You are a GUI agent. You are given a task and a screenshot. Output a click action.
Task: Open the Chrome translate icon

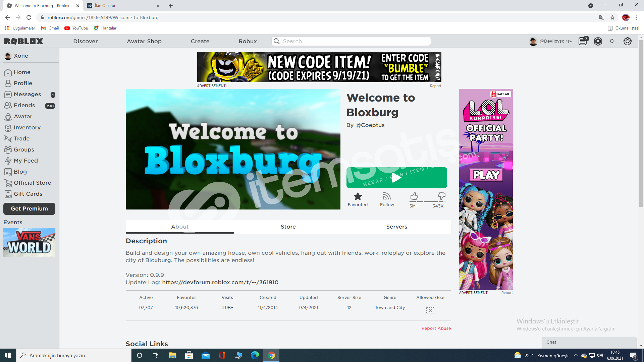point(602,17)
